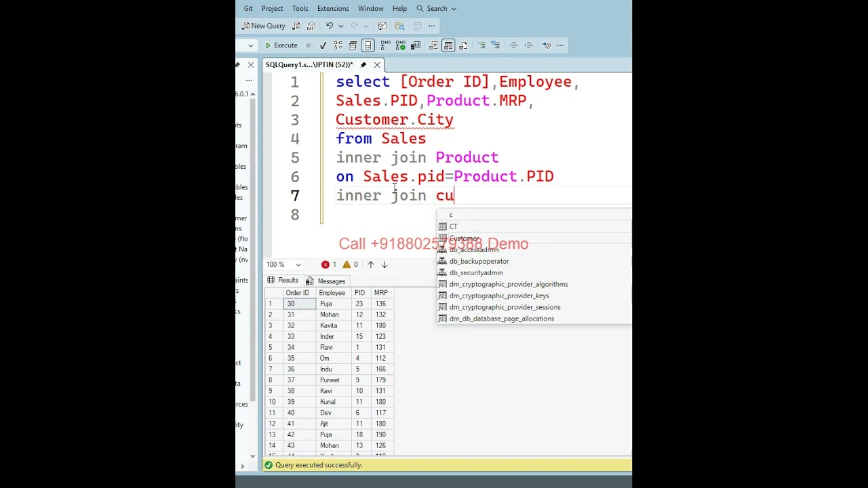
Task: Pick dm_cryptographic_provider_keys suggestion
Action: [534, 296]
